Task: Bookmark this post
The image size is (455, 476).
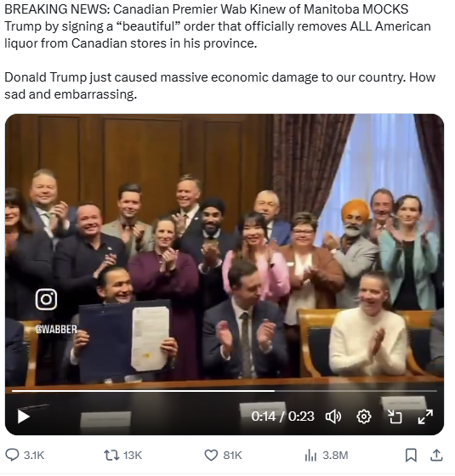Action: coord(411,455)
